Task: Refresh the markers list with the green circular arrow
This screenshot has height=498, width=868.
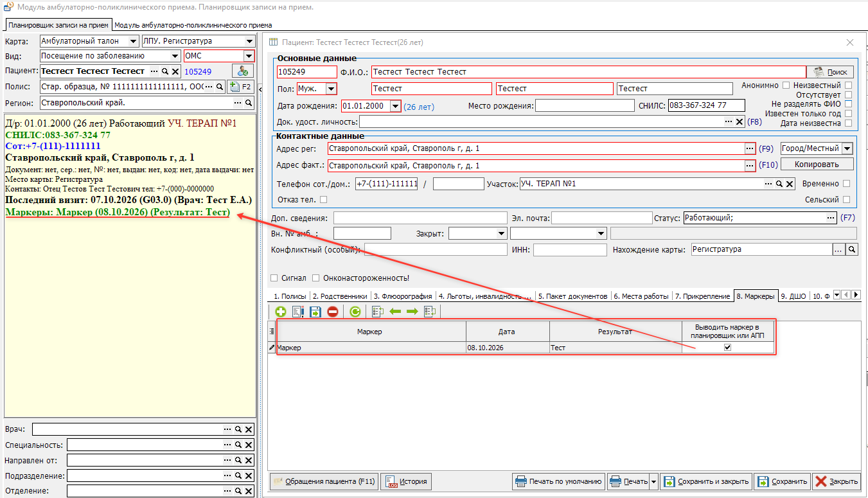Action: click(355, 312)
